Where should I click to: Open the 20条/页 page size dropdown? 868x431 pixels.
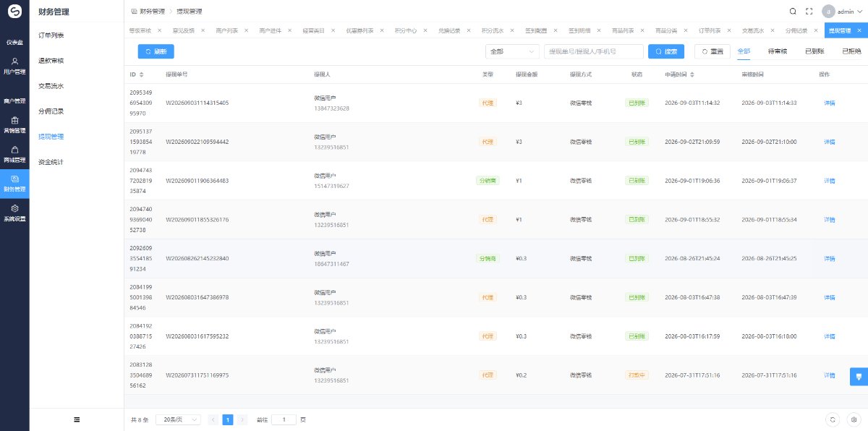pyautogui.click(x=178, y=419)
